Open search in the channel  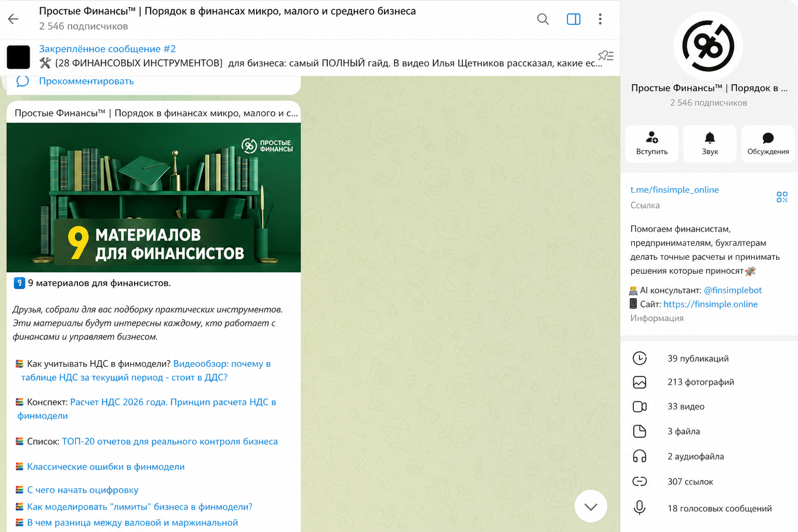pyautogui.click(x=543, y=19)
